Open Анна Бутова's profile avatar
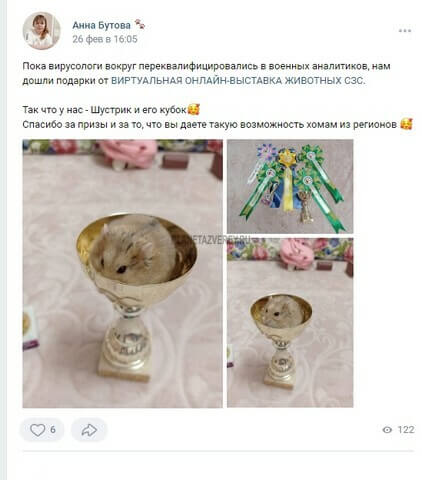 [x=41, y=31]
